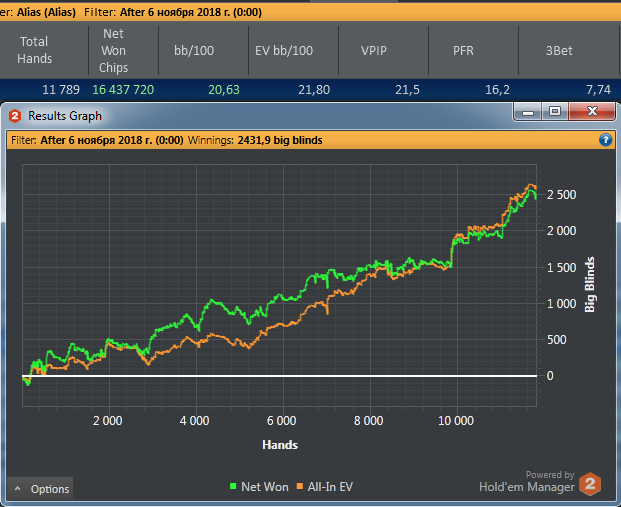
Task: Click the Results Graph window app icon
Action: (x=15, y=116)
